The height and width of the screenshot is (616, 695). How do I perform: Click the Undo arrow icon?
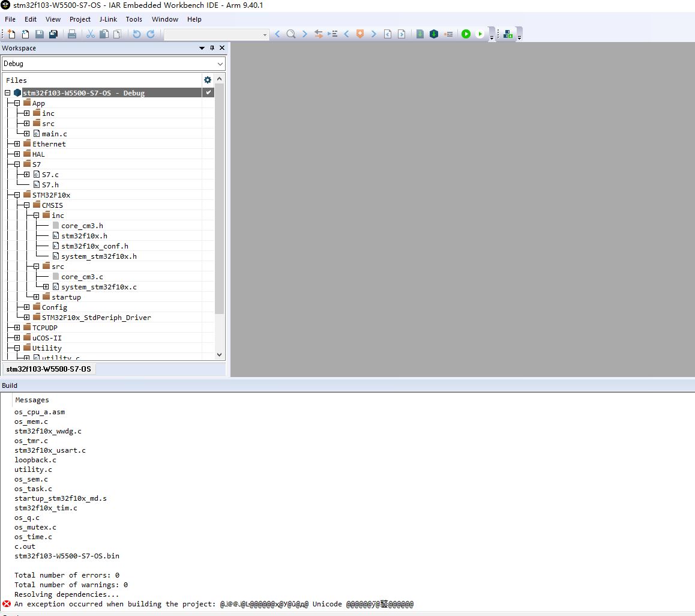tap(136, 34)
